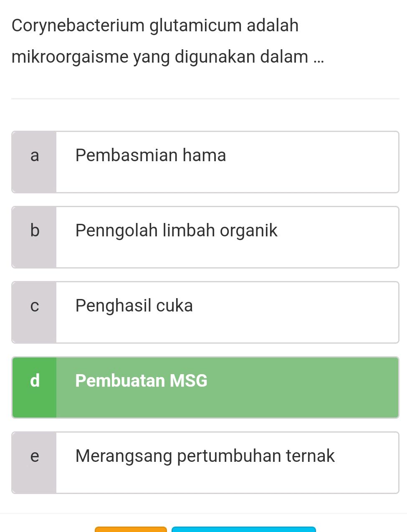Tap the "Pembuatan MSG" answer text
This screenshot has height=532, width=407.
click(141, 381)
